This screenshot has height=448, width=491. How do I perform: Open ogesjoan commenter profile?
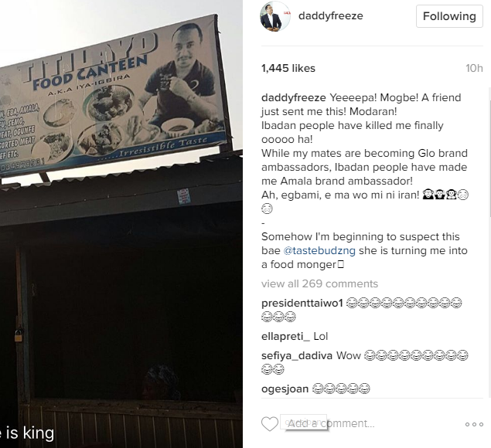(285, 389)
